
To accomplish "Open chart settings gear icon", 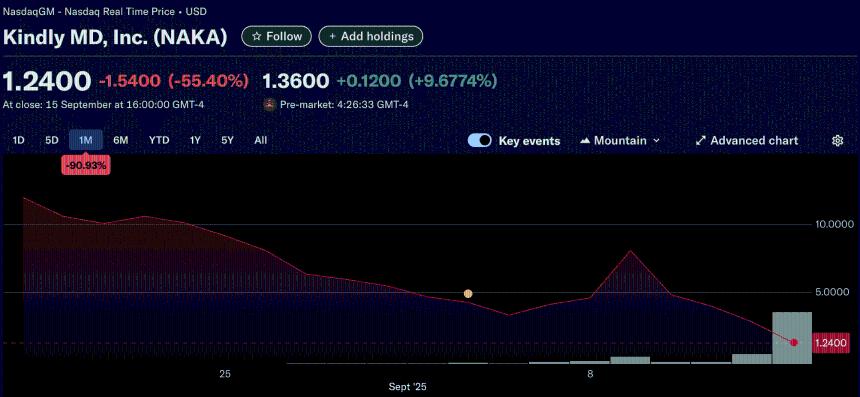I will (837, 141).
